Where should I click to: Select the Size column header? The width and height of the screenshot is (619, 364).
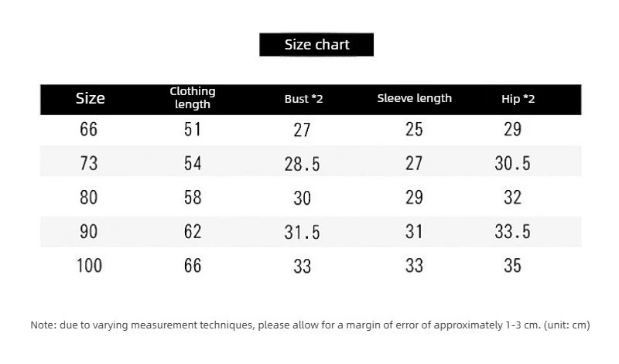90,98
